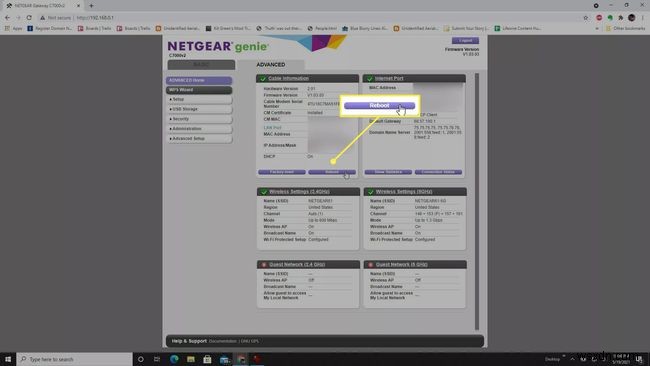Open ADVANCED Home in the sidebar

pos(199,80)
